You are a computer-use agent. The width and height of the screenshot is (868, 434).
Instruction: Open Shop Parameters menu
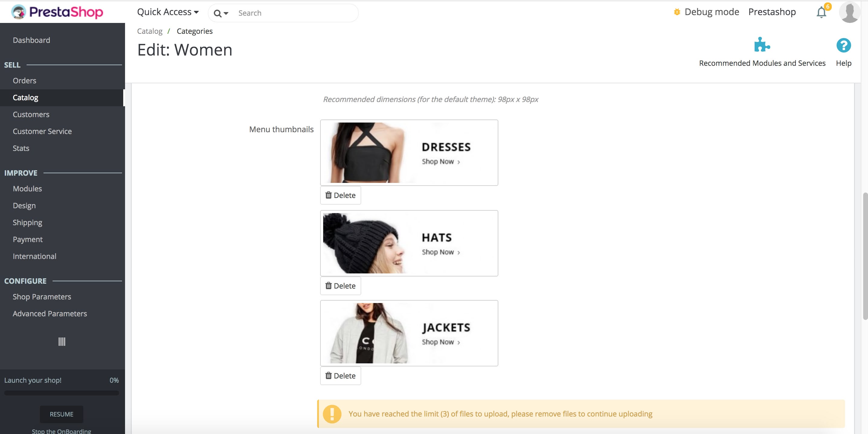(x=42, y=297)
